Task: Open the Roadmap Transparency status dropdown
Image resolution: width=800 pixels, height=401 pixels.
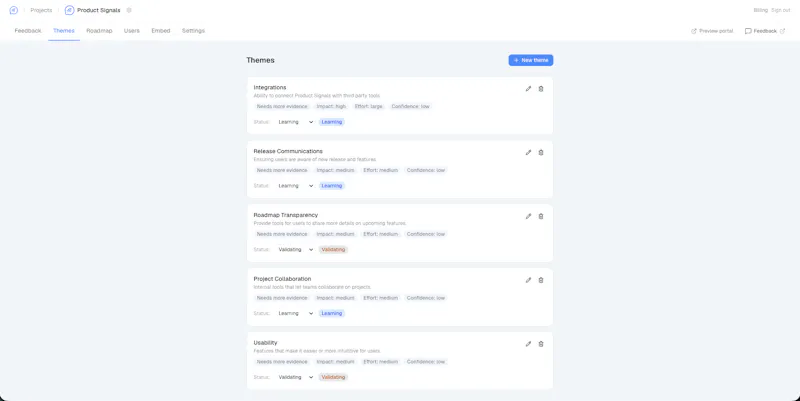Action: tap(295, 249)
